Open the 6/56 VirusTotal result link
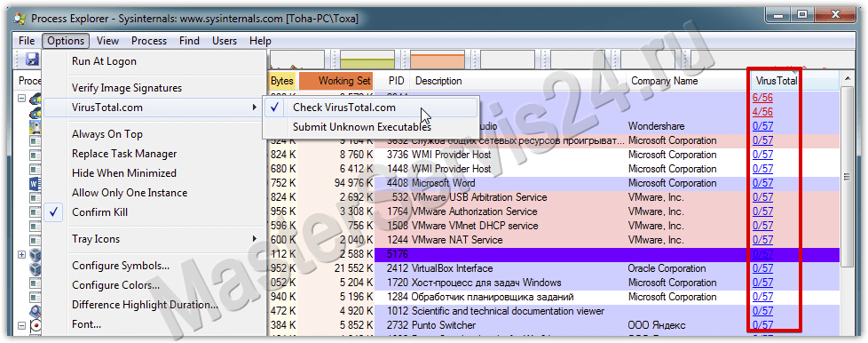This screenshot has width=868, height=343. pos(762,98)
